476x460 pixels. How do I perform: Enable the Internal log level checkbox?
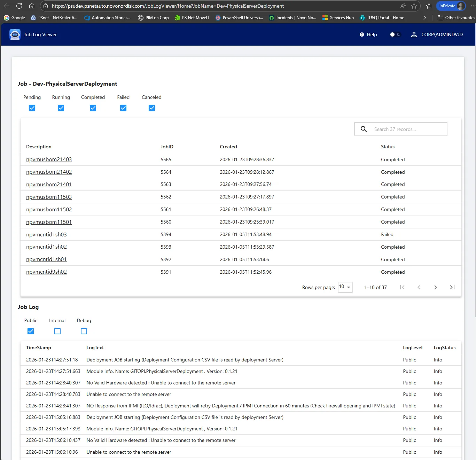57,331
